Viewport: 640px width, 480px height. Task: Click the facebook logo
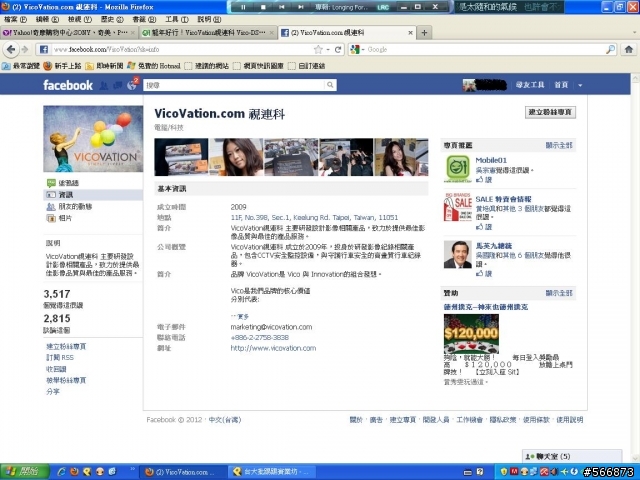68,85
